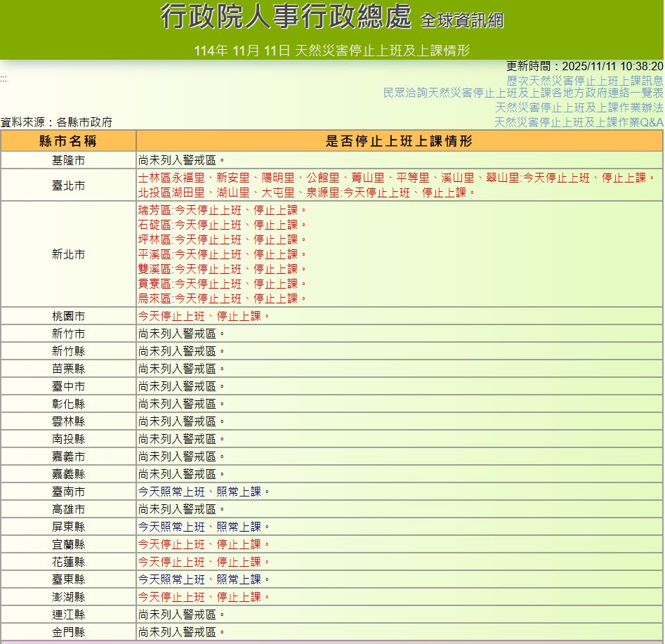Click the 縣市名稱 column header
Image resolution: width=665 pixels, height=644 pixels.
68,141
